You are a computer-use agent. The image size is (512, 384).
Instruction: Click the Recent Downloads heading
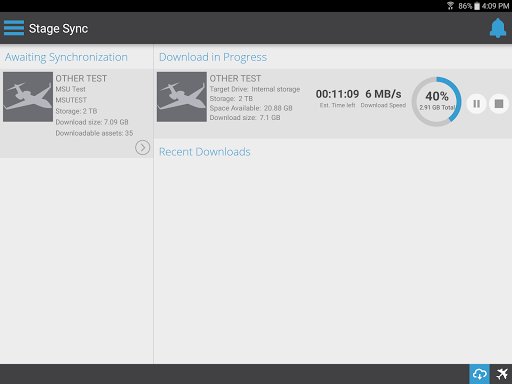click(205, 152)
